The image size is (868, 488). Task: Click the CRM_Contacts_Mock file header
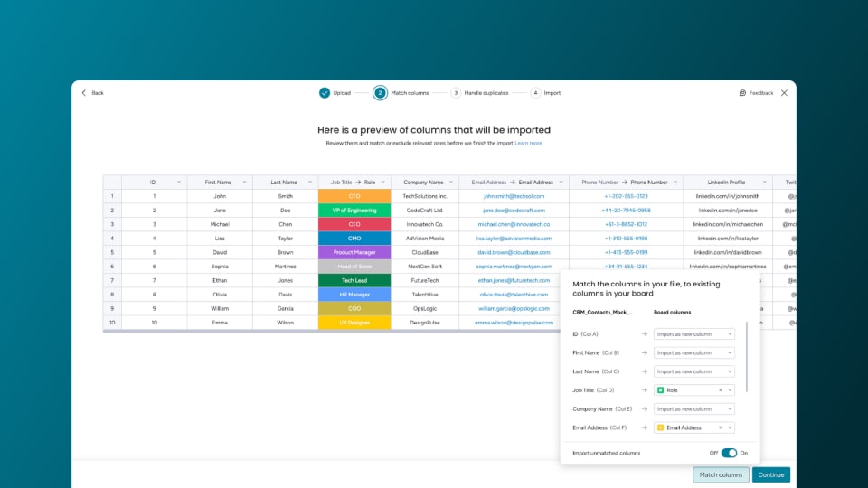tap(602, 313)
